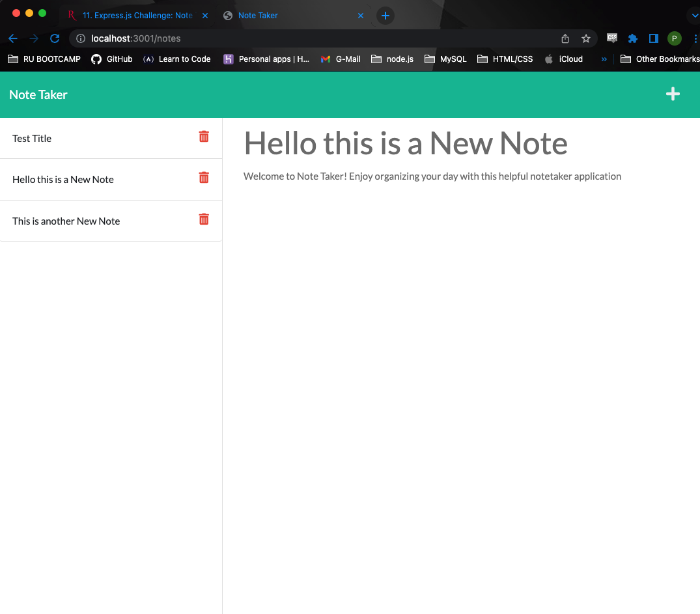The width and height of the screenshot is (700, 614).
Task: Open Learn to Code bookmark
Action: [176, 59]
